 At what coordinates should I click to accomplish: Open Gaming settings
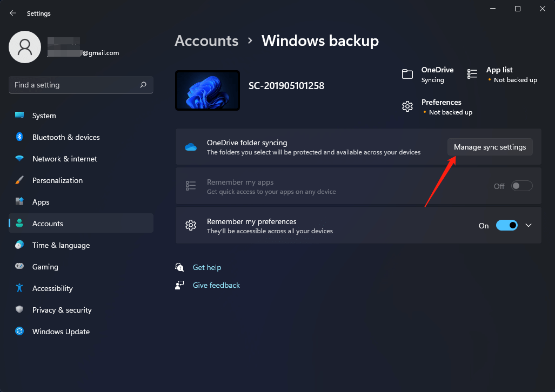click(x=45, y=266)
